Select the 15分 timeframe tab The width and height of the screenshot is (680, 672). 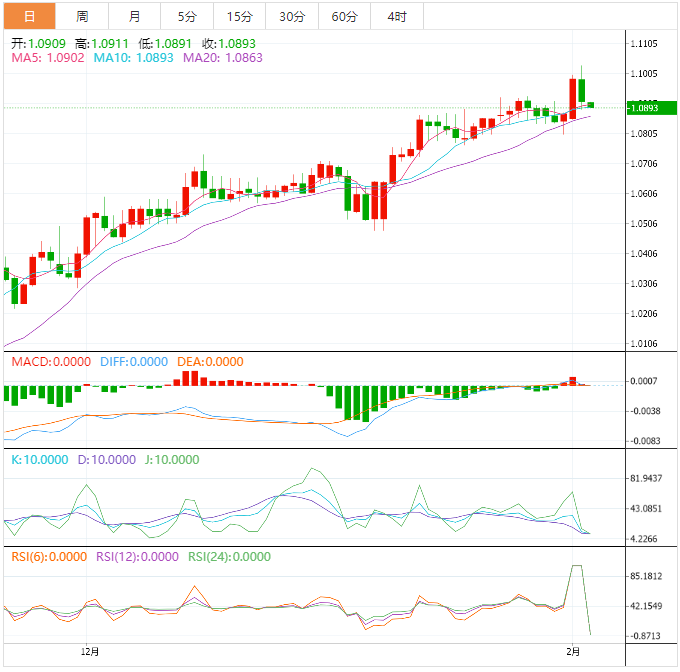[240, 16]
